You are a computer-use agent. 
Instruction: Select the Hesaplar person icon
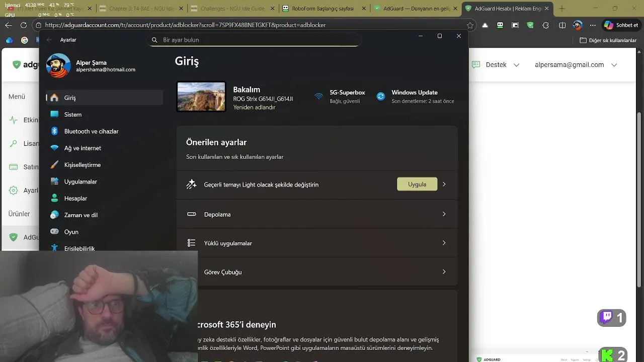point(54,198)
